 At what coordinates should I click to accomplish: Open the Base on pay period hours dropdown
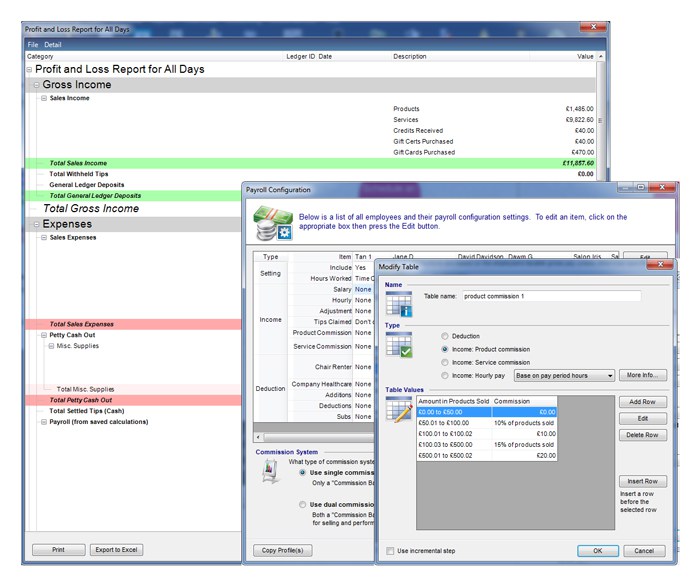click(564, 375)
